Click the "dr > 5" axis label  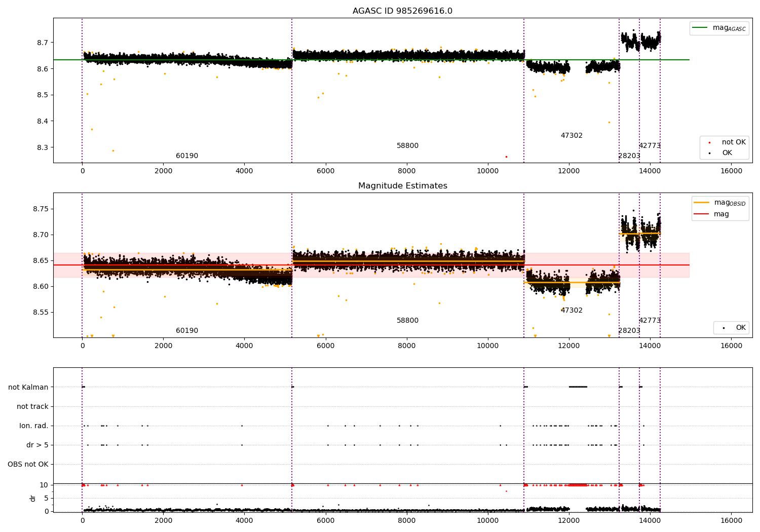37,445
